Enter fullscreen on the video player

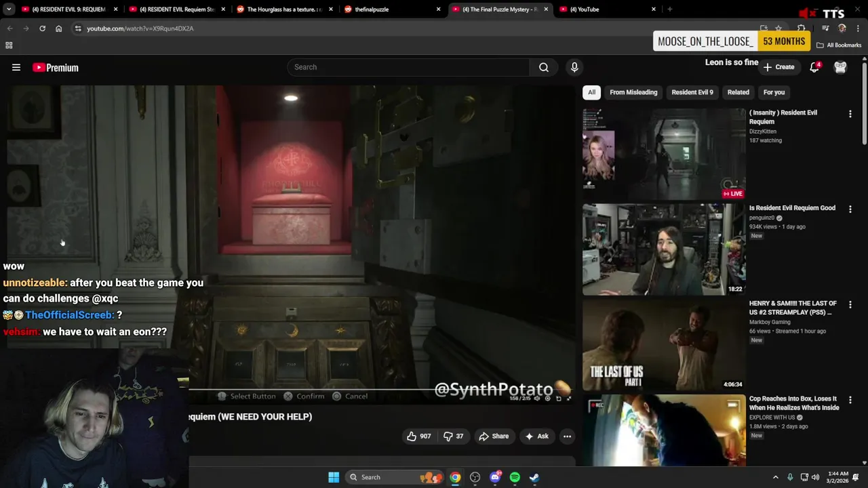[568, 399]
